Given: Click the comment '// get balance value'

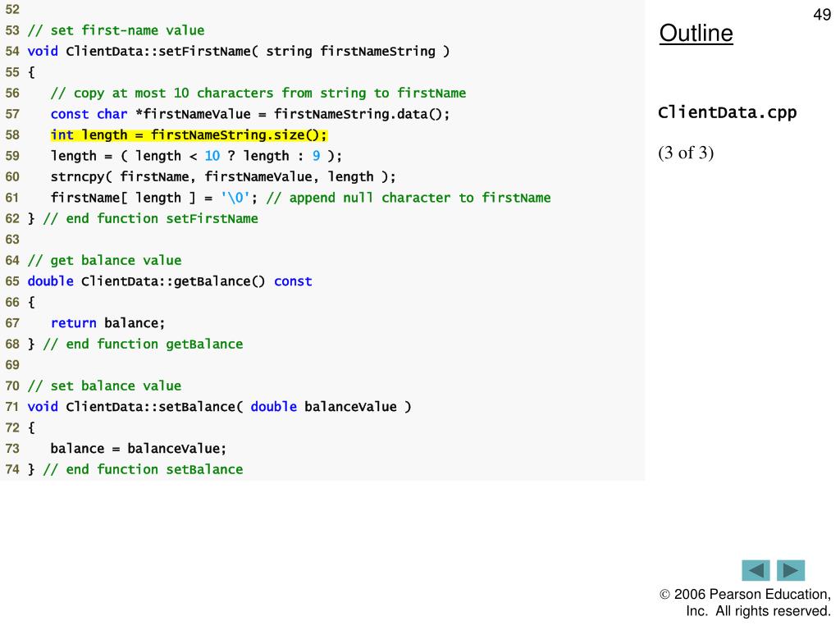Looking at the screenshot, I should click(x=104, y=260).
